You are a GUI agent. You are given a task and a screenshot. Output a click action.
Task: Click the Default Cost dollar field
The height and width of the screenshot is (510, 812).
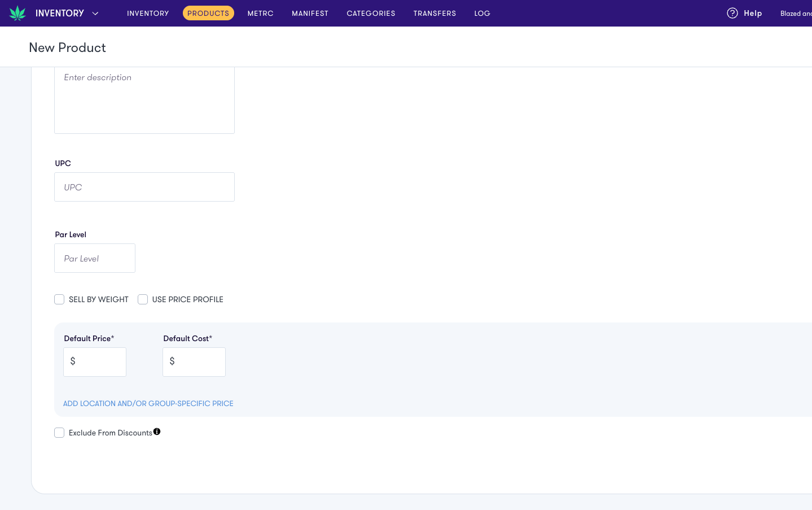point(194,362)
